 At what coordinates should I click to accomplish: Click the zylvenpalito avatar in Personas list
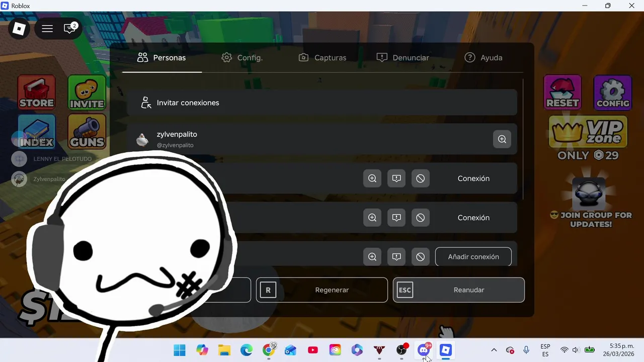coord(142,140)
